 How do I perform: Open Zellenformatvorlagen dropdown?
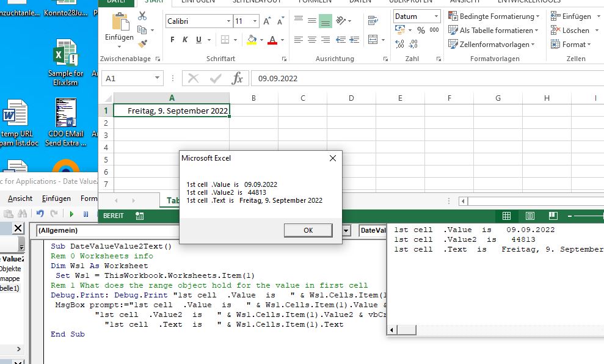point(492,45)
